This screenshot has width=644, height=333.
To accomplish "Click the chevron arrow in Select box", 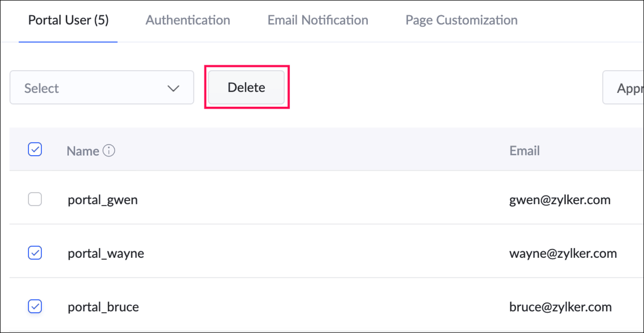I will (173, 88).
